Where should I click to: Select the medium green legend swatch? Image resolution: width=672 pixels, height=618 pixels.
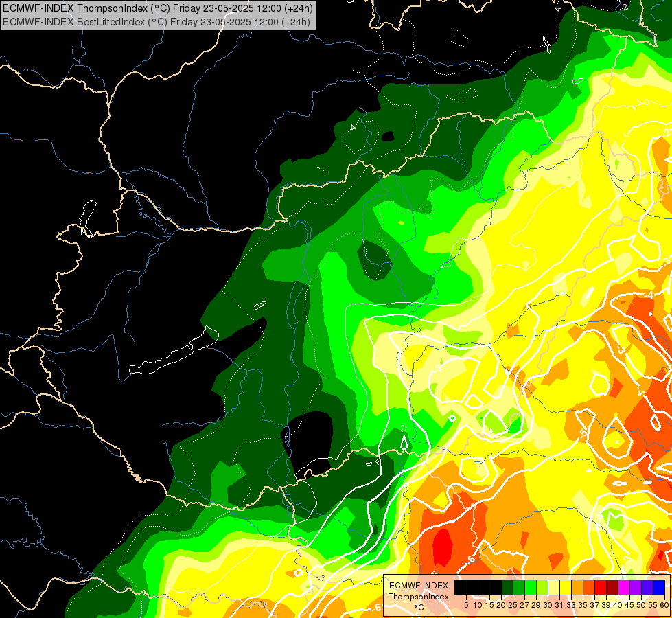518,588
